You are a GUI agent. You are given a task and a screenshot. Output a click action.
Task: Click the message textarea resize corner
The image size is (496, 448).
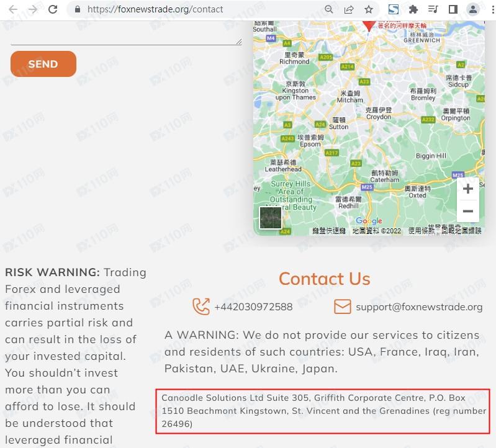coord(239,42)
